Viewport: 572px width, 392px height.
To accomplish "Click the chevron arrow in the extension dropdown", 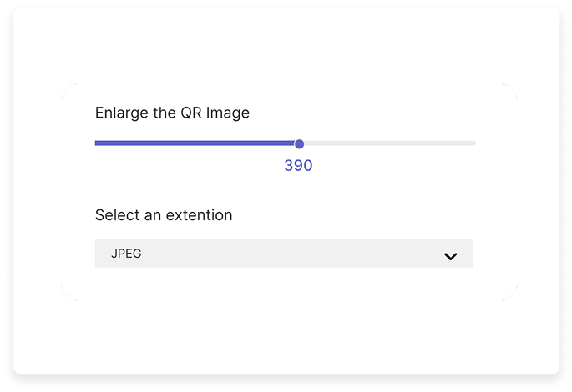I will (451, 256).
